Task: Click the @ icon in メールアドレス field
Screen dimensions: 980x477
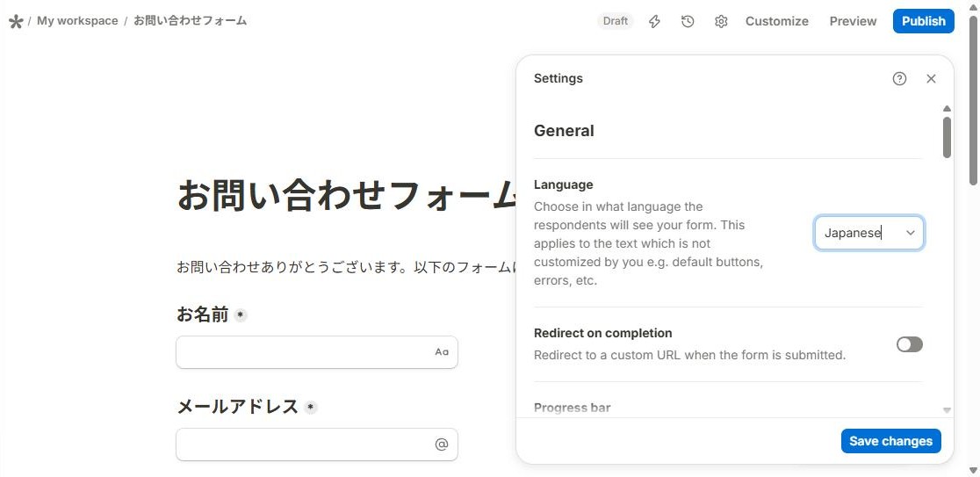Action: [x=442, y=444]
